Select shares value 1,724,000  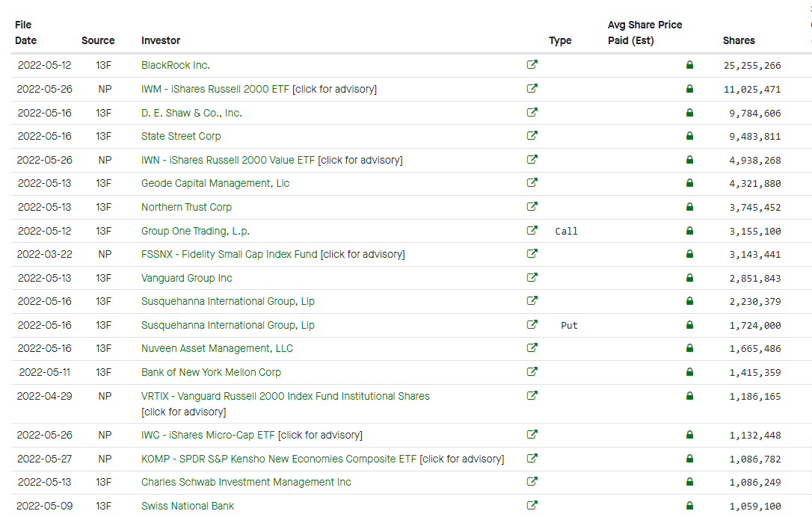tap(755, 325)
